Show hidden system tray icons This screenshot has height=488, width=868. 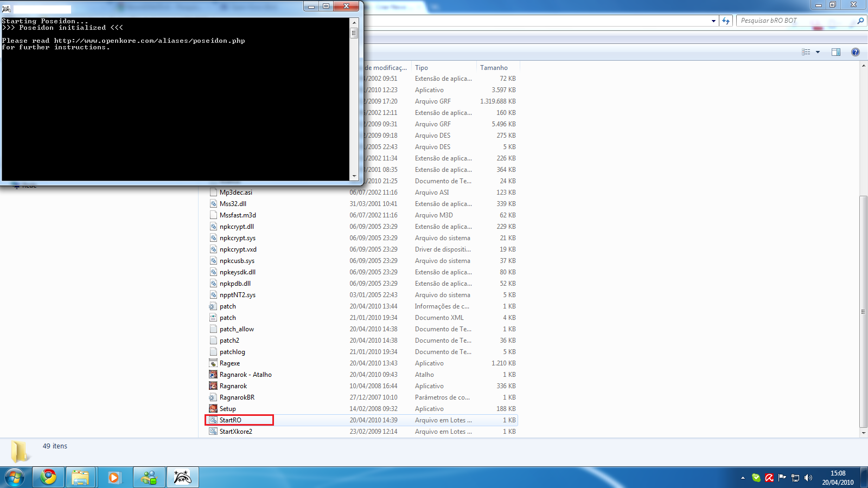743,478
